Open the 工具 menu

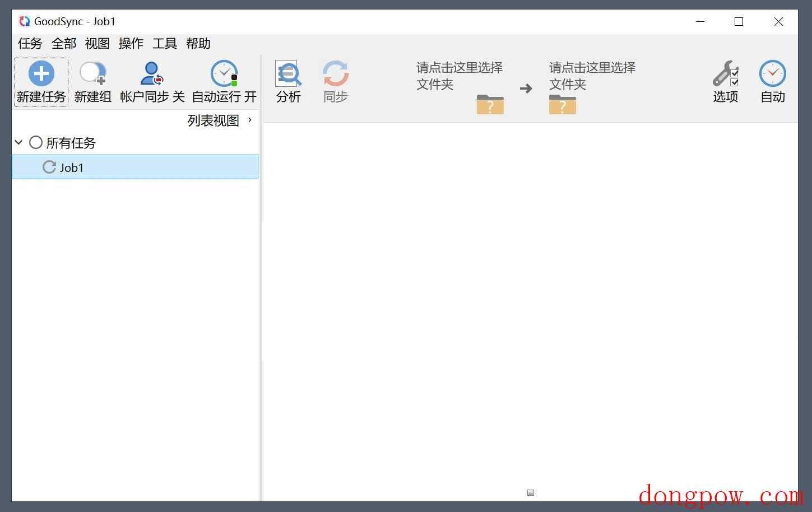tap(165, 44)
